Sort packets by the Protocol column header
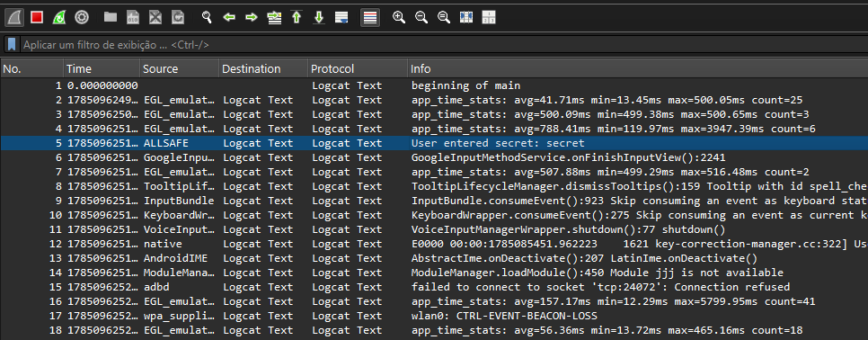This screenshot has height=340, width=868. 357,69
